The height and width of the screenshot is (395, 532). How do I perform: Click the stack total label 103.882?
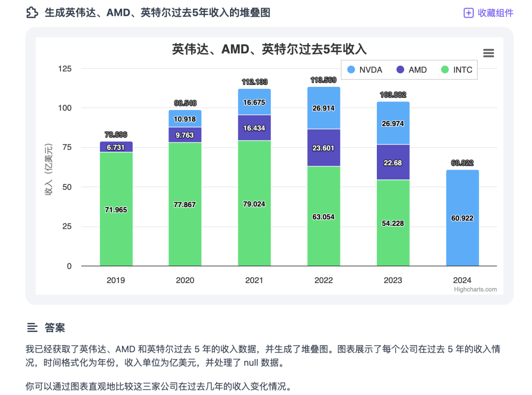point(393,95)
